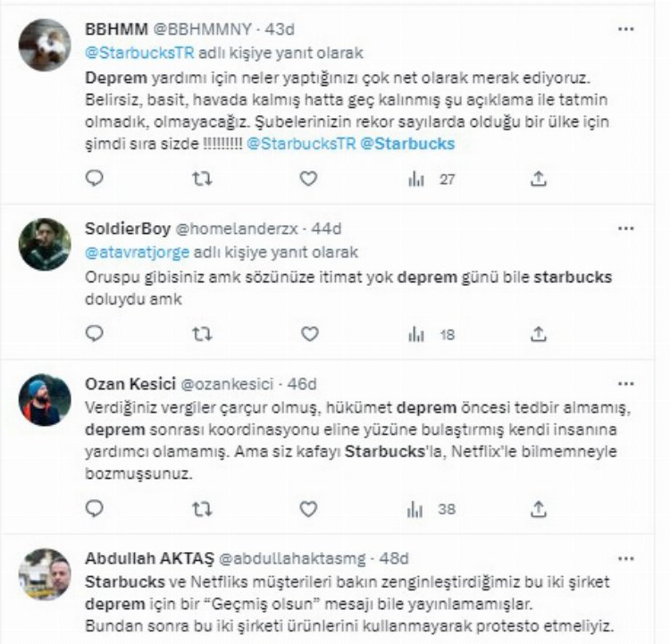Image resolution: width=670 pixels, height=644 pixels.
Task: View analytics showing 27 views
Action: [431, 180]
